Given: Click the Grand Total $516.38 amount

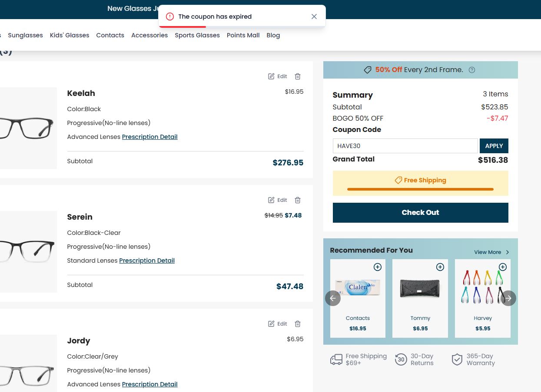Looking at the screenshot, I should tap(493, 160).
